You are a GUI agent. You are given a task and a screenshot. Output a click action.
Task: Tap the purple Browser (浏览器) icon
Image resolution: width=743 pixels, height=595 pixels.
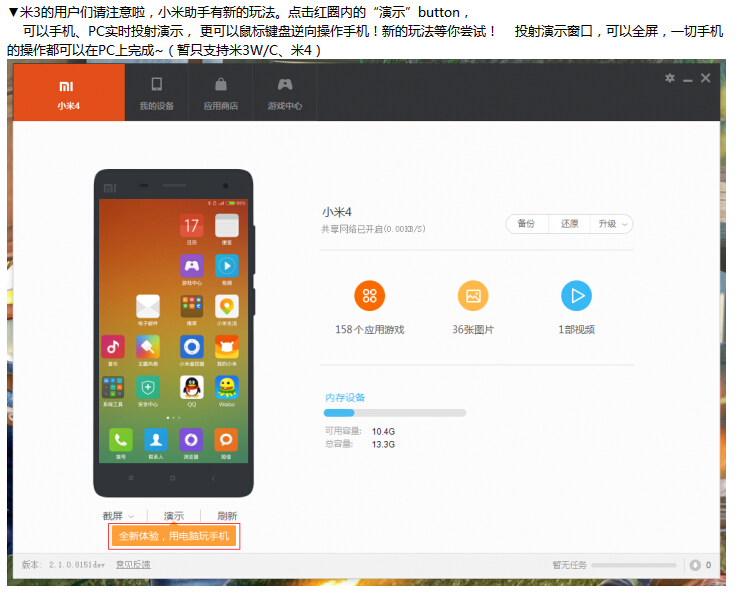tap(191, 440)
